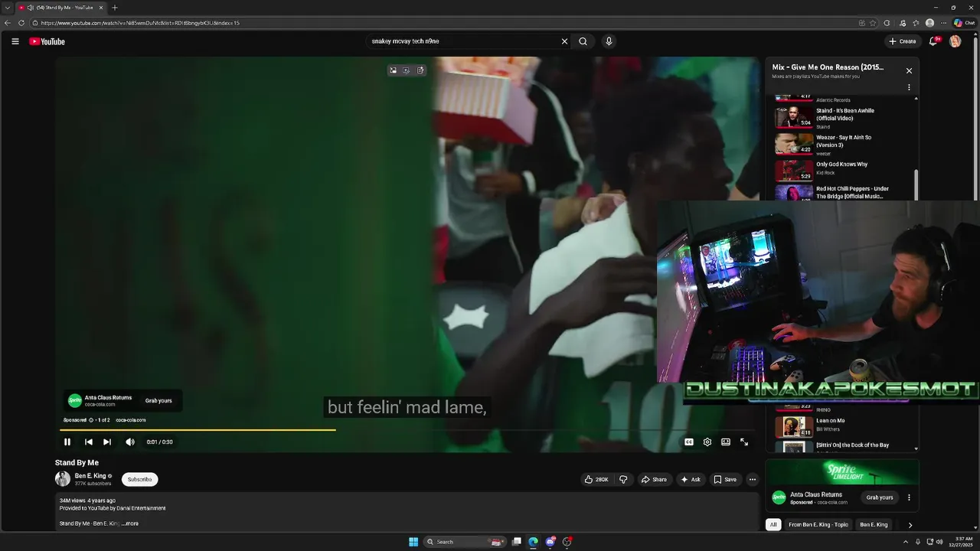Open a new browser tab
Screen dimensions: 980x551
coord(115,8)
